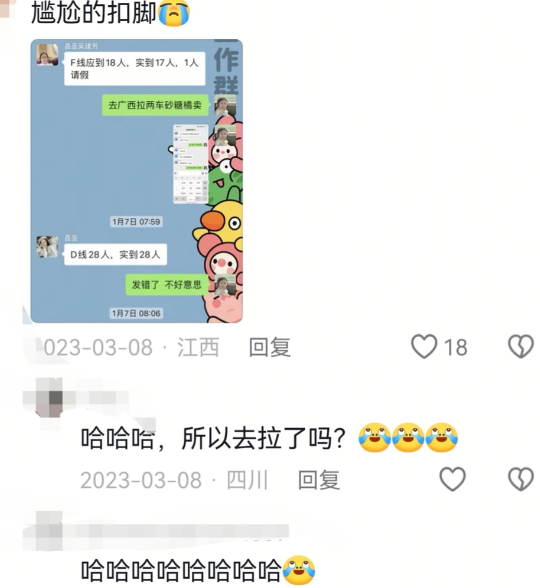Viewport: 540px width, 588px height.
Task: Dislike the Jiangxi comment via broken heart
Action: point(521,346)
